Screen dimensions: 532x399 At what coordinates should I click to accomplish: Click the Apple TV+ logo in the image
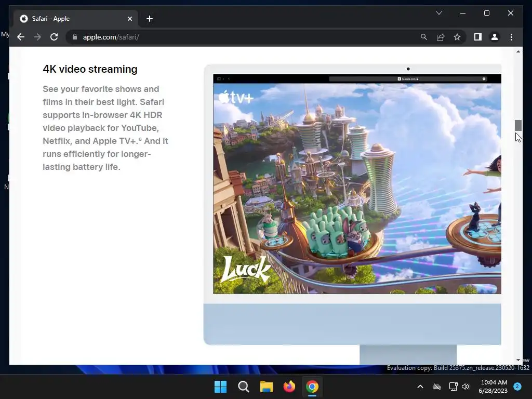point(236,97)
